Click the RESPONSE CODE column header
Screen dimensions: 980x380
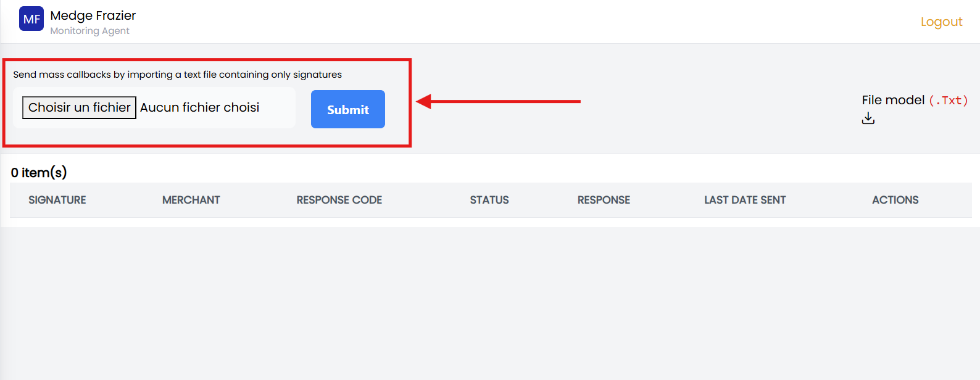click(339, 200)
